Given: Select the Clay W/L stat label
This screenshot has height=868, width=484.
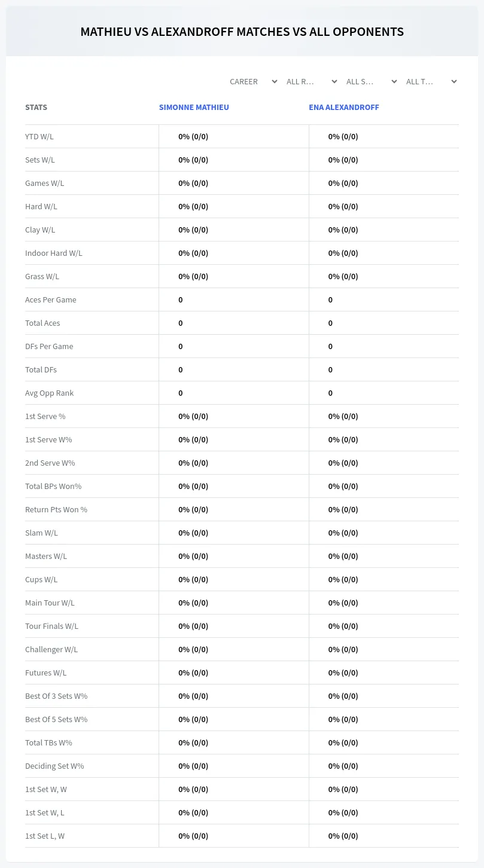Looking at the screenshot, I should coord(40,230).
